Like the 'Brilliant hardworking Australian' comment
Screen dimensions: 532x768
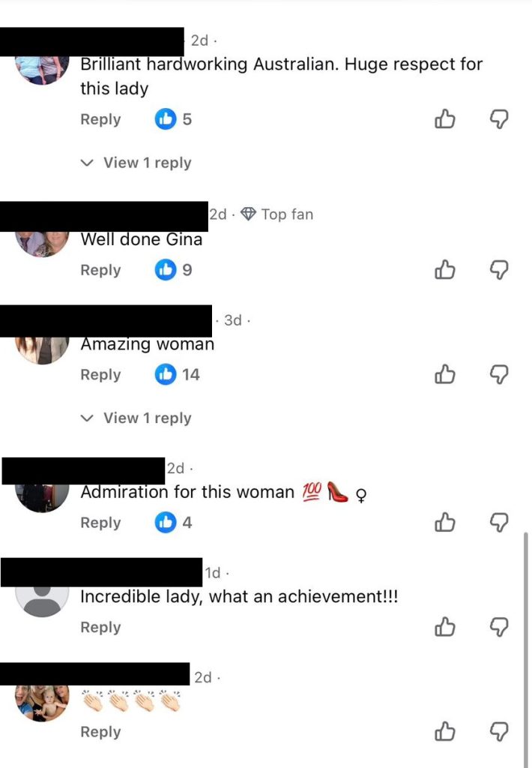point(445,119)
